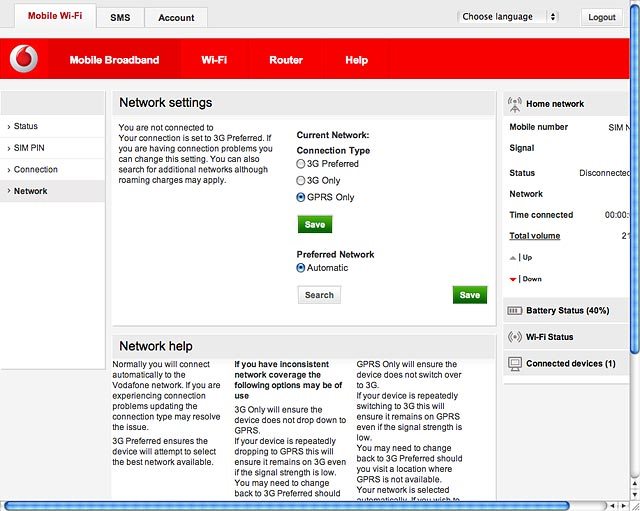The image size is (640, 511).
Task: Select the 3G Only radio button
Action: click(301, 180)
